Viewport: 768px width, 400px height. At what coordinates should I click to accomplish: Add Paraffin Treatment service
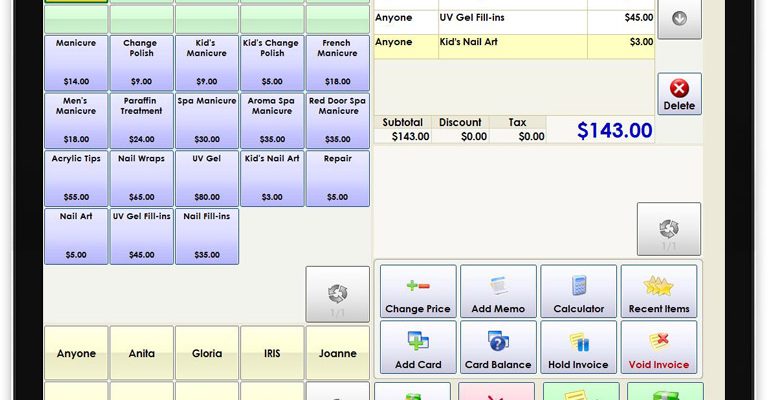tap(141, 120)
